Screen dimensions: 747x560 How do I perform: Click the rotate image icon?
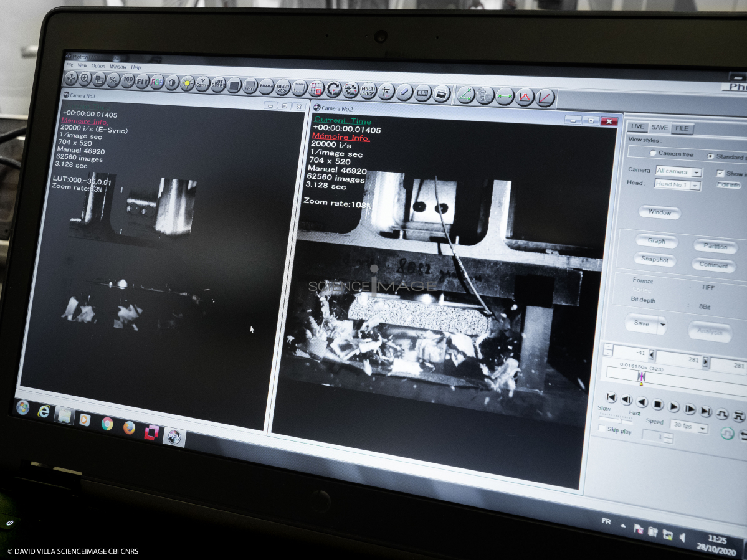(333, 89)
